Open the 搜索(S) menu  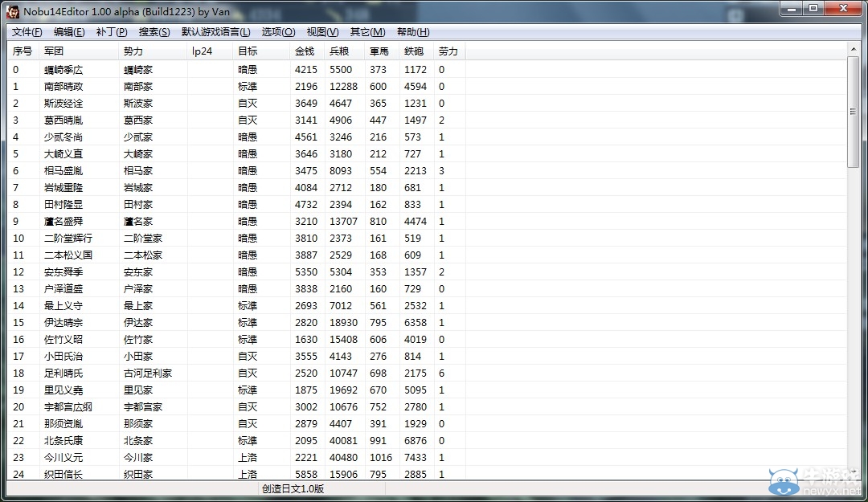point(154,32)
